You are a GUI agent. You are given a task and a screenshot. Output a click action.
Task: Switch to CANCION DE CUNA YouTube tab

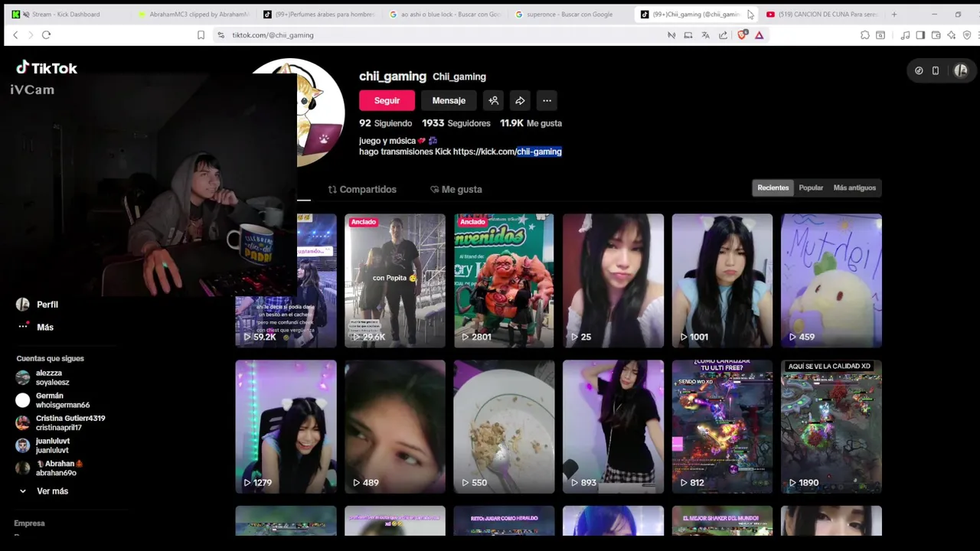pyautogui.click(x=822, y=14)
